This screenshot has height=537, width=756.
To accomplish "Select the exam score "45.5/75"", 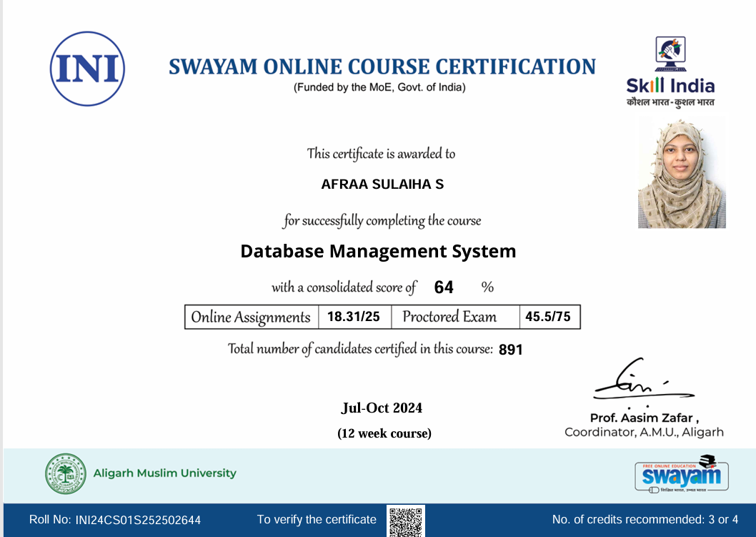I will [x=548, y=317].
